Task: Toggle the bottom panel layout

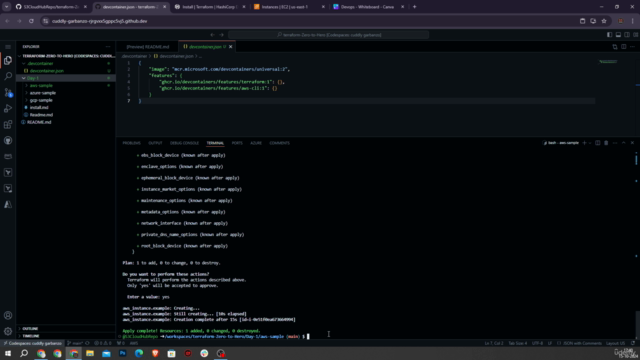Action: tap(618, 35)
